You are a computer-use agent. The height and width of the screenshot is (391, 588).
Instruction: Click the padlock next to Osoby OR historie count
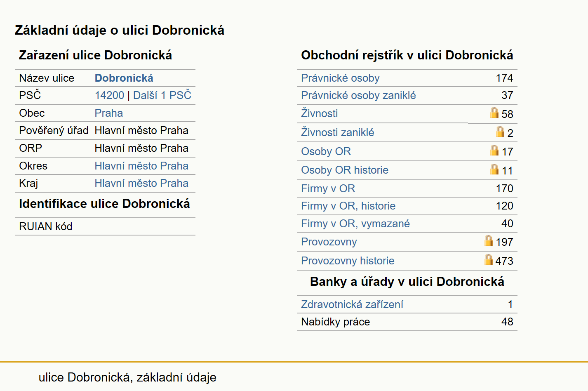pyautogui.click(x=494, y=169)
